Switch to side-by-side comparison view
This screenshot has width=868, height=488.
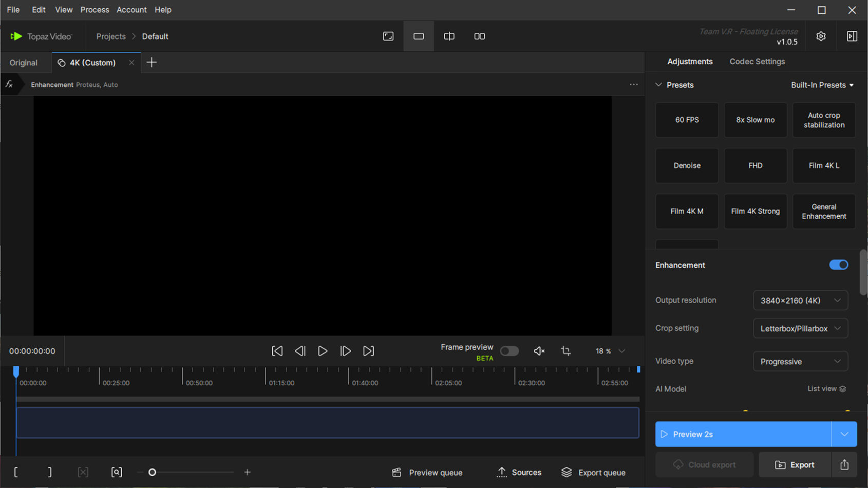click(479, 36)
